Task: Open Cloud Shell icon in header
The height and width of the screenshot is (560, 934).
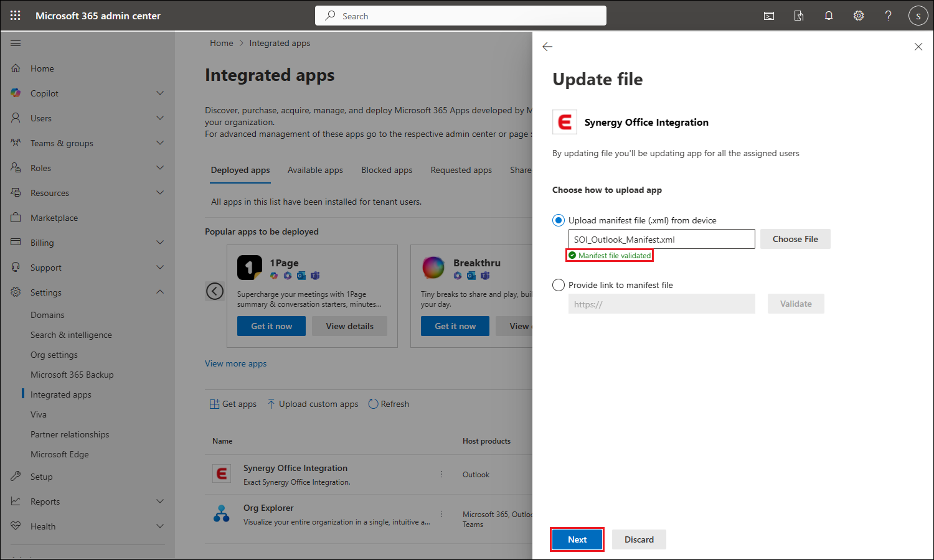Action: [769, 16]
